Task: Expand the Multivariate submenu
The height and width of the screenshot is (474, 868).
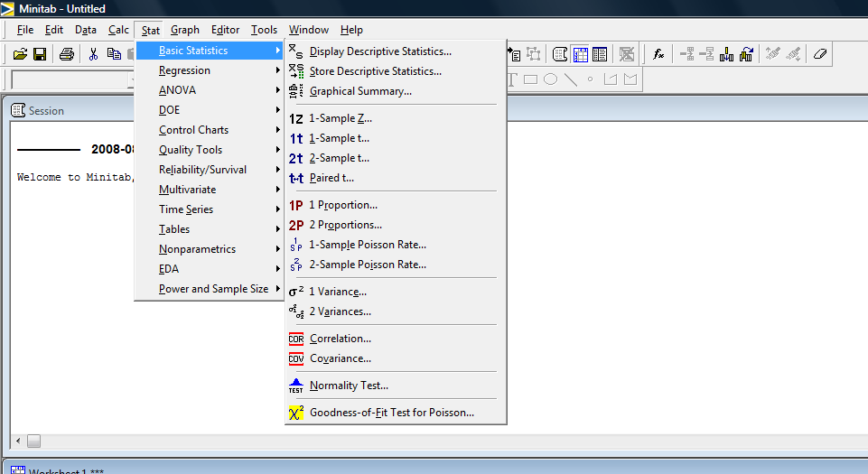Action: pyautogui.click(x=210, y=190)
